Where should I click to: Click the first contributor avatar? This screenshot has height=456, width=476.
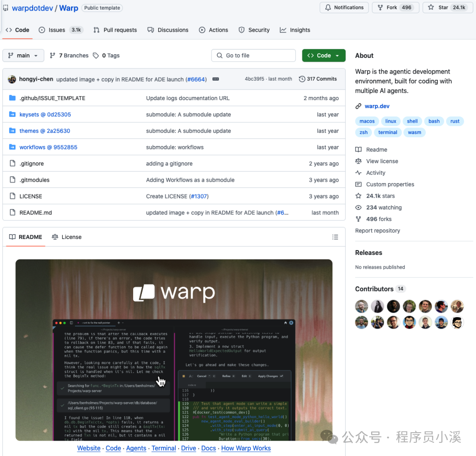tap(361, 306)
